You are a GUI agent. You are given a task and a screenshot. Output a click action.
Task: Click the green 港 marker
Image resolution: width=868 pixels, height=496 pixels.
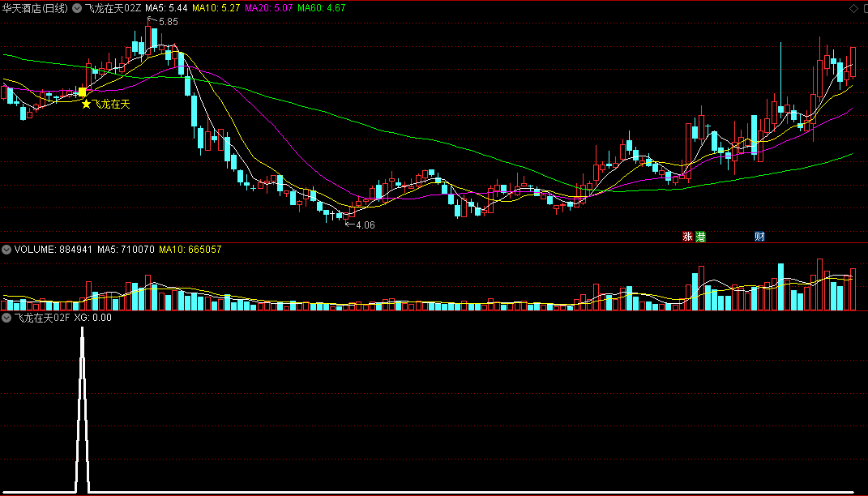pos(700,237)
